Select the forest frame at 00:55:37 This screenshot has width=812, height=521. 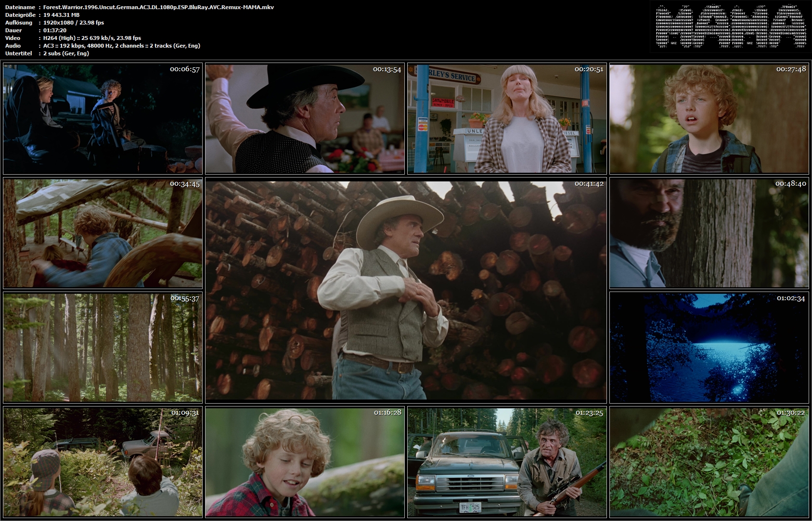103,348
